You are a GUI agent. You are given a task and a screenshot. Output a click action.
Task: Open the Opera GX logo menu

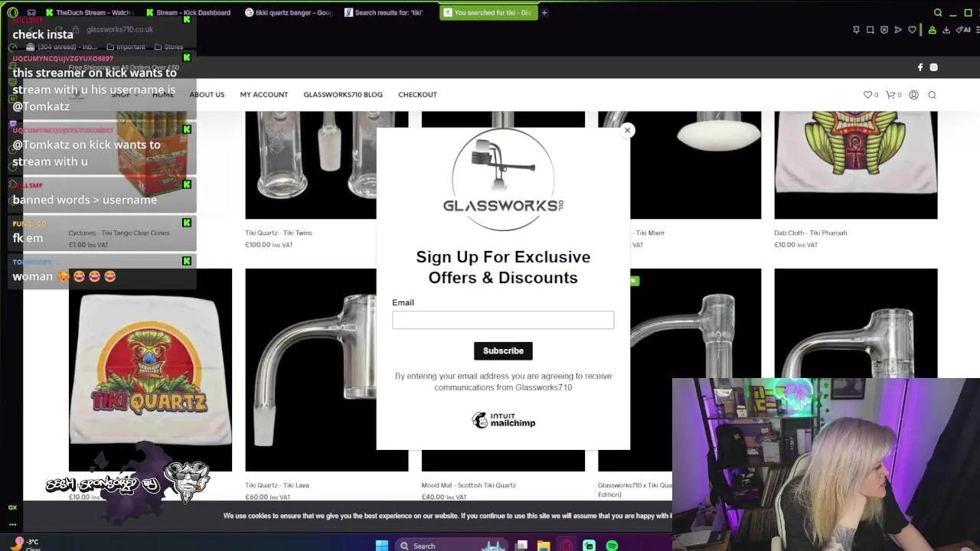coord(11,12)
